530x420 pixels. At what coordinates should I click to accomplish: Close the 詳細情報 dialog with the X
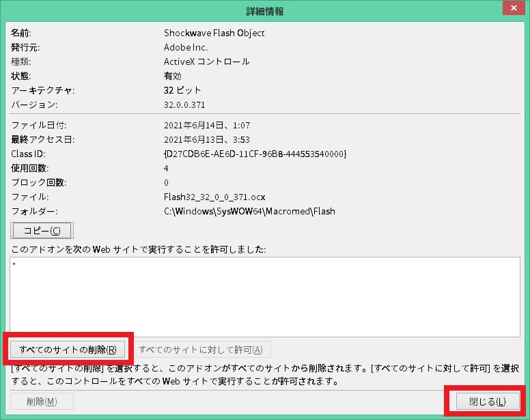(514, 8)
